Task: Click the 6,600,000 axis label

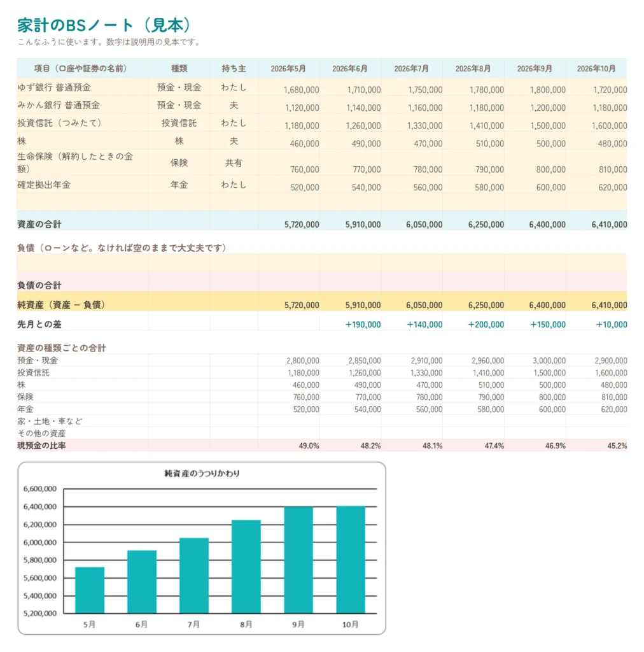Action: pos(40,489)
